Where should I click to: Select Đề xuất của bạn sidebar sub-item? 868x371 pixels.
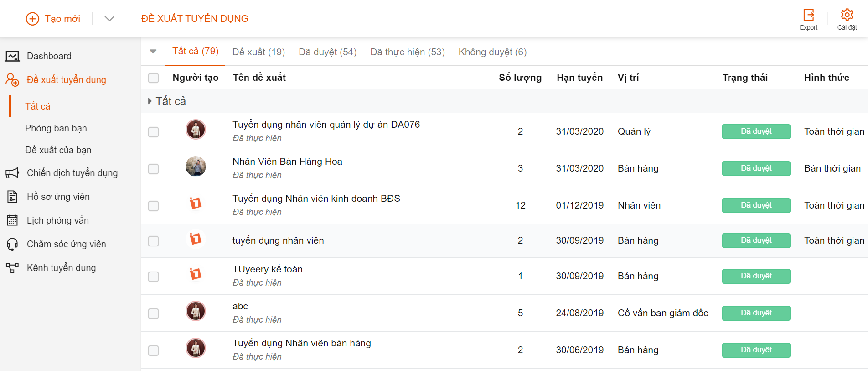click(x=58, y=150)
